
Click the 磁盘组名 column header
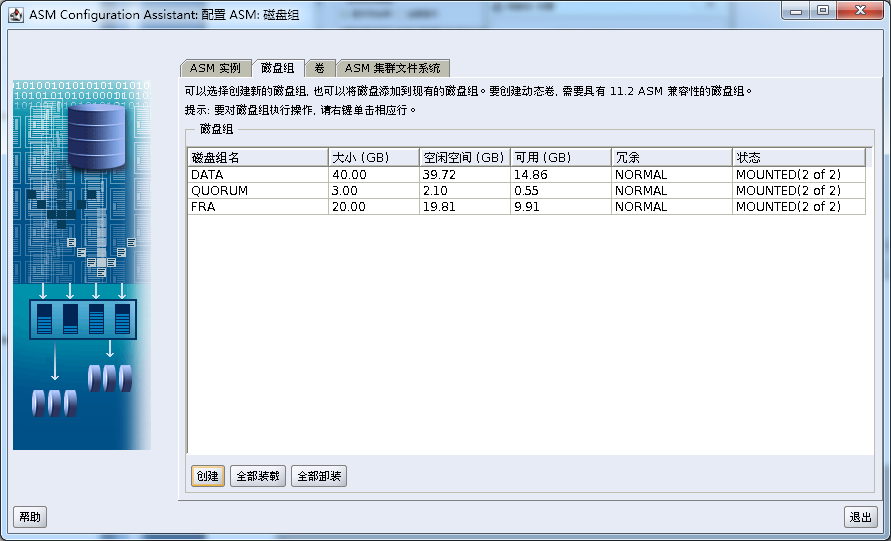click(258, 157)
